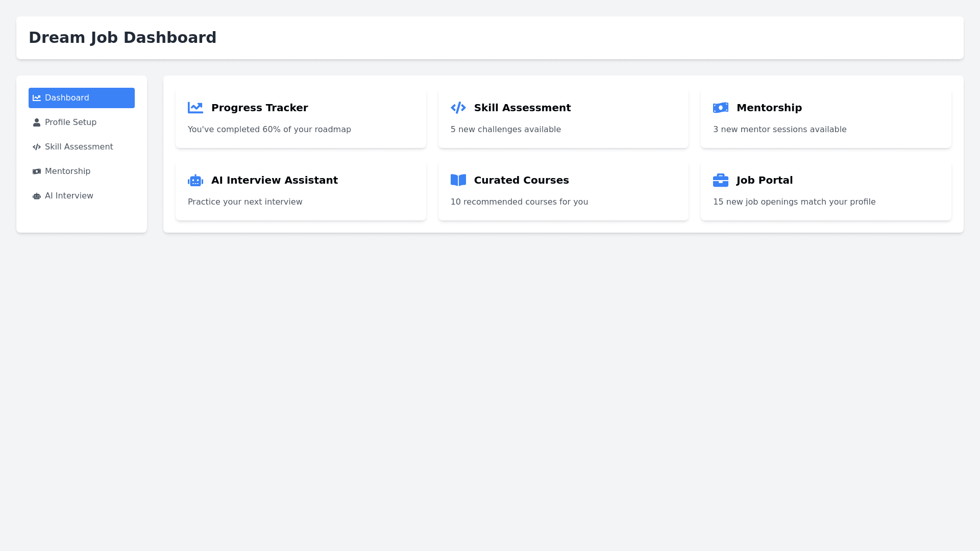Viewport: 980px width, 551px height.
Task: Click the code icon beside Skill Assessment in sidebar
Action: [37, 147]
